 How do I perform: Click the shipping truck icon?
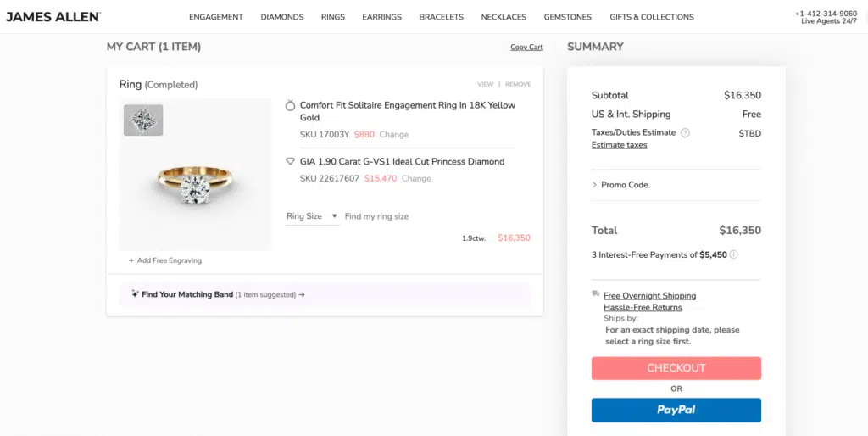[x=596, y=294]
